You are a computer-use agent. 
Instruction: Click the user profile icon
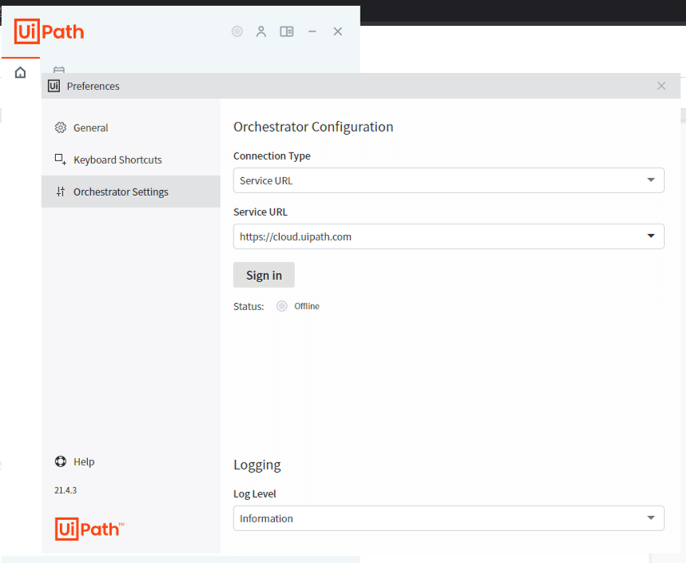tap(261, 32)
